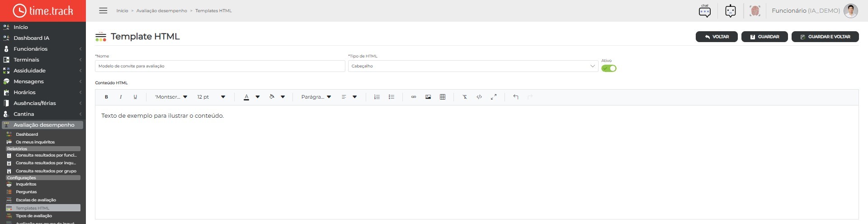Click the Funcionário (IA_DEMO) user name

[806, 11]
